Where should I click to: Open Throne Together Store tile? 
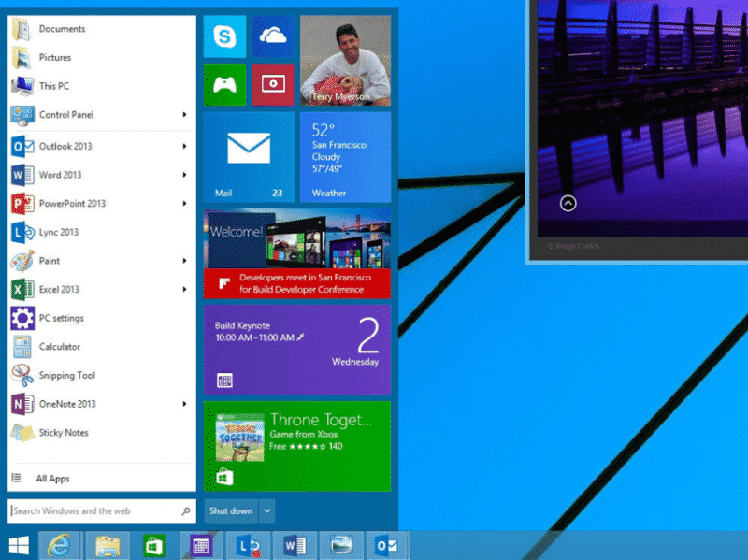coord(297,447)
